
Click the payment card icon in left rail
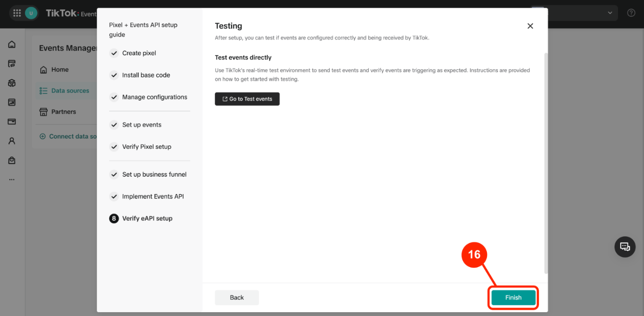coord(12,122)
